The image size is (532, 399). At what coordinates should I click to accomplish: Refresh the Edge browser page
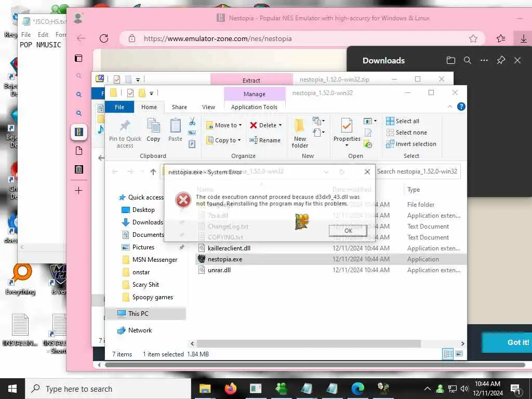click(104, 38)
